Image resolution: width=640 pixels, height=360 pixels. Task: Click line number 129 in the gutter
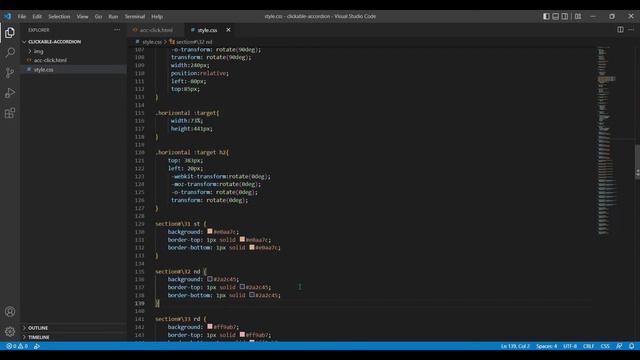(139, 224)
